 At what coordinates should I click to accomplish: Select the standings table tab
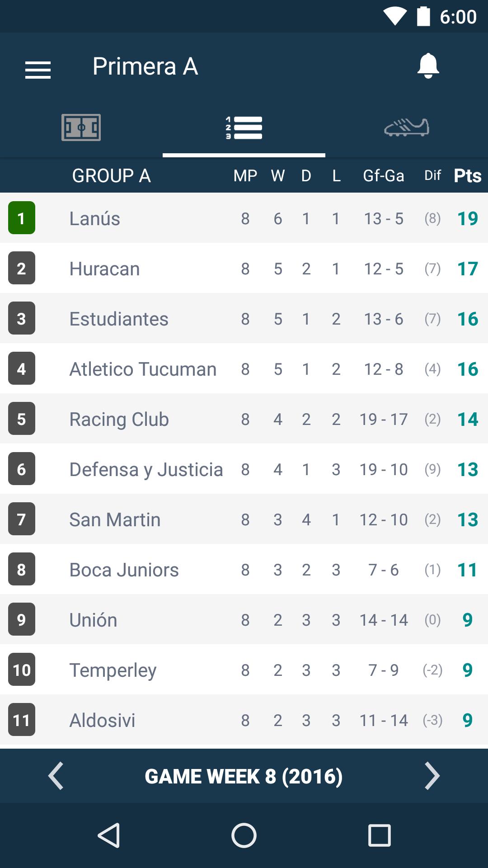[244, 127]
